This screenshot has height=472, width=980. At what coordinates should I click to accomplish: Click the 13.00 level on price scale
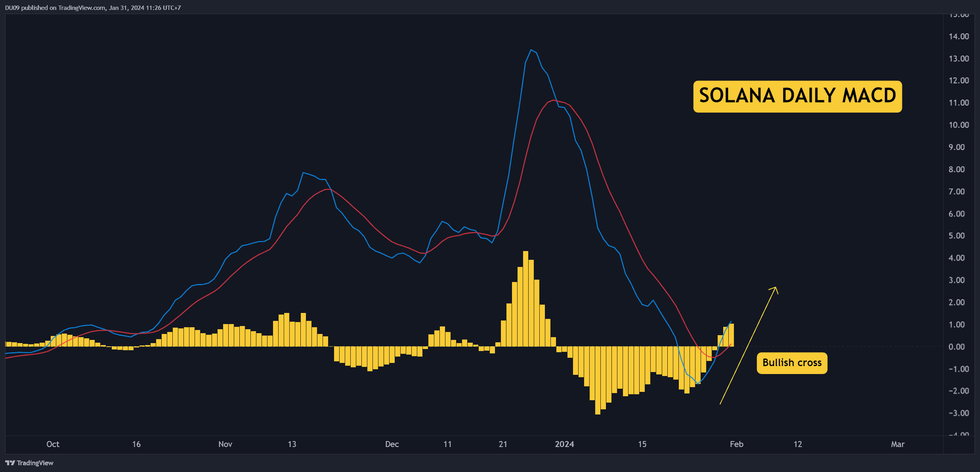(x=958, y=59)
